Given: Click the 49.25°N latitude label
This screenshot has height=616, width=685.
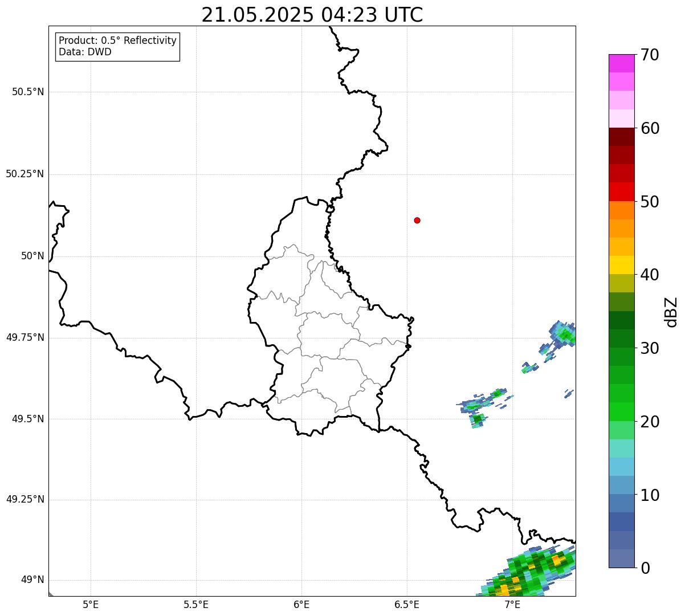Looking at the screenshot, I should [25, 499].
